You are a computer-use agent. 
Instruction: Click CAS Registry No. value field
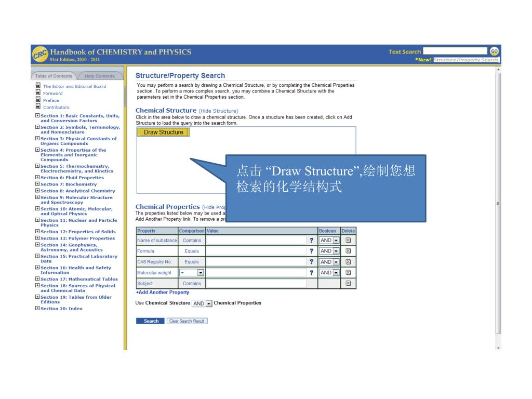256,262
